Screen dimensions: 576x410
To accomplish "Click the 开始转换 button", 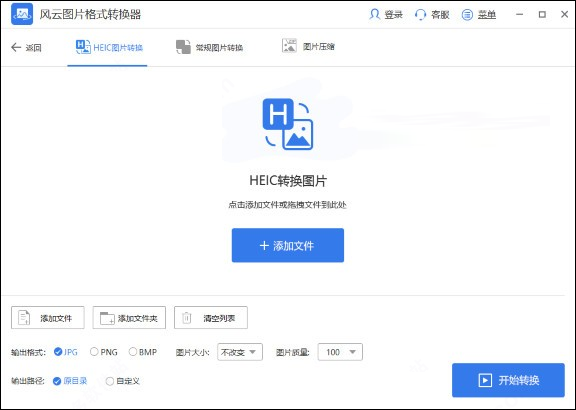I will [508, 380].
